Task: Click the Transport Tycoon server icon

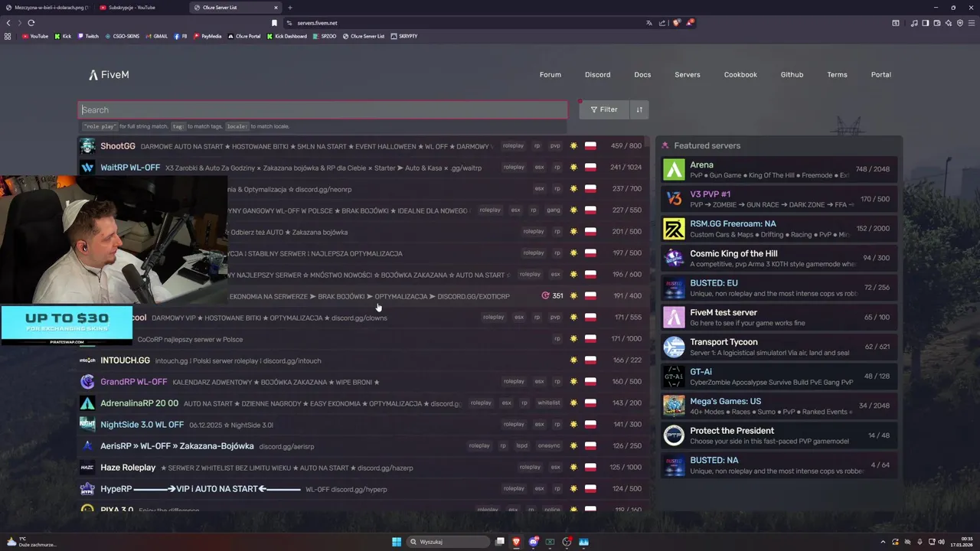Action: click(674, 347)
